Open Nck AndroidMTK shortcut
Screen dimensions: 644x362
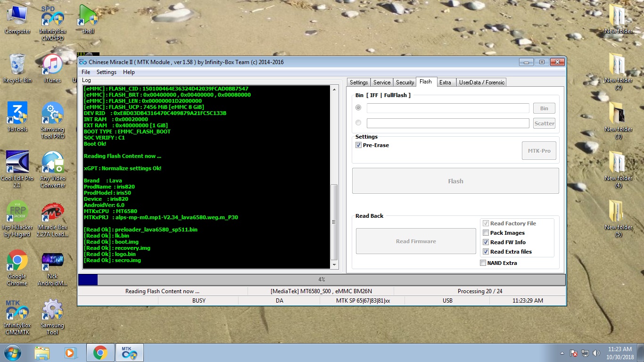pyautogui.click(x=52, y=268)
